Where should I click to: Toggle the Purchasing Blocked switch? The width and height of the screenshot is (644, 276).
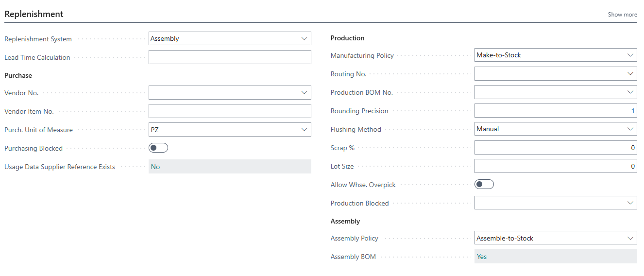158,148
